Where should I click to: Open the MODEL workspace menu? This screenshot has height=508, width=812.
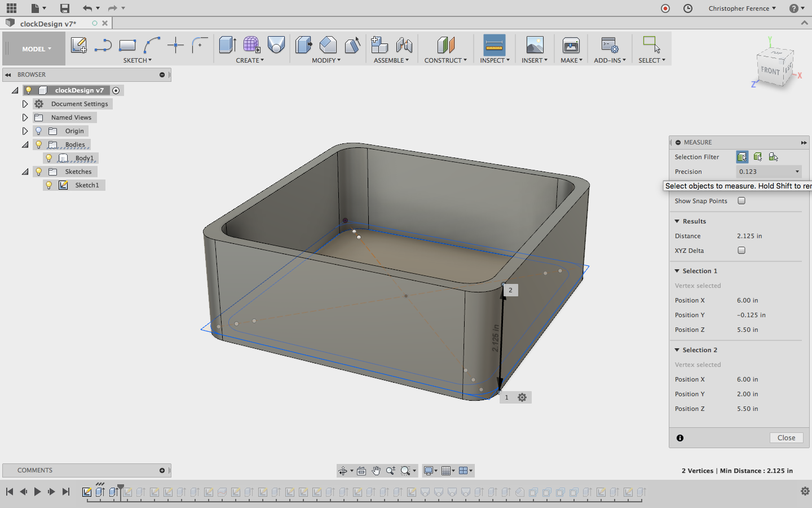(37, 49)
